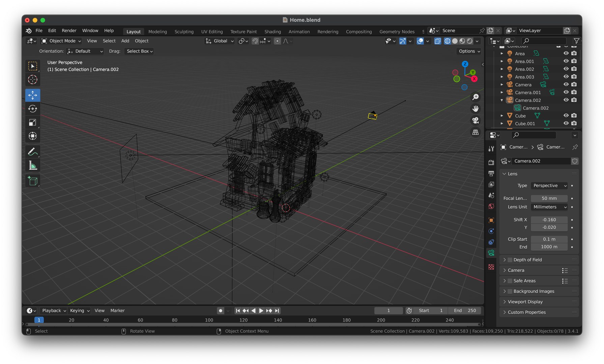This screenshot has width=604, height=364.
Task: Select the Add Cube tool
Action: point(33,181)
